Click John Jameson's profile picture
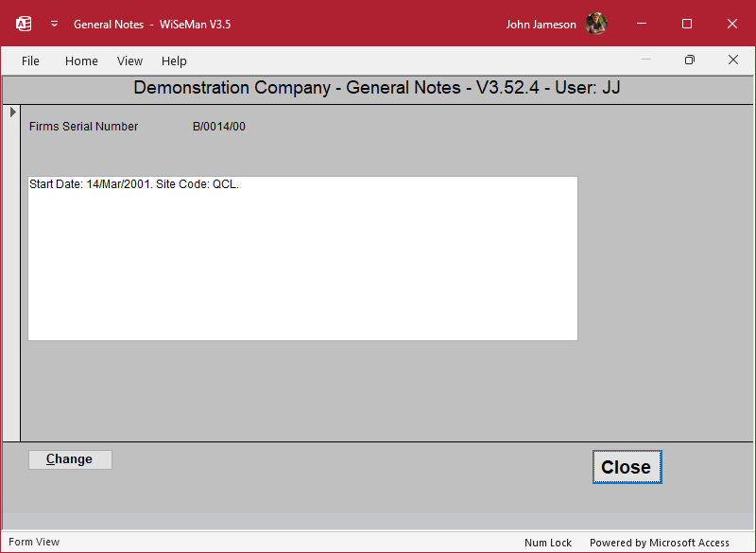The image size is (756, 553). 595,24
